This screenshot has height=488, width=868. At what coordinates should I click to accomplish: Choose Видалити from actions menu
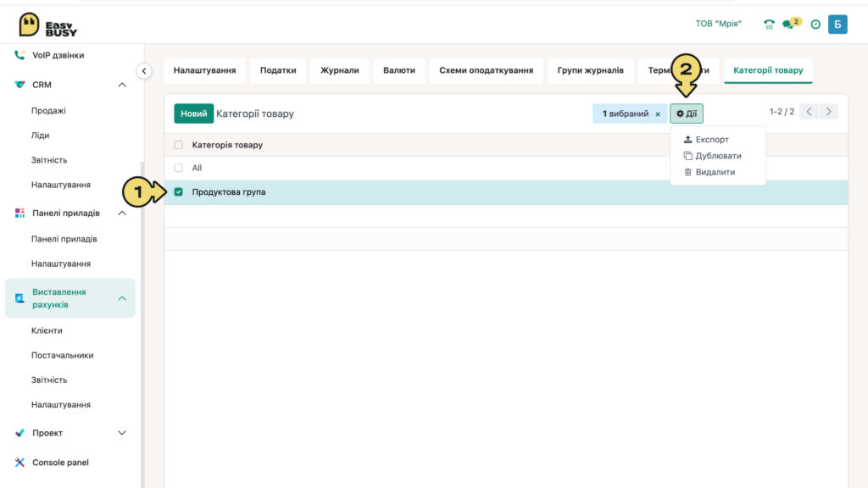click(x=715, y=172)
